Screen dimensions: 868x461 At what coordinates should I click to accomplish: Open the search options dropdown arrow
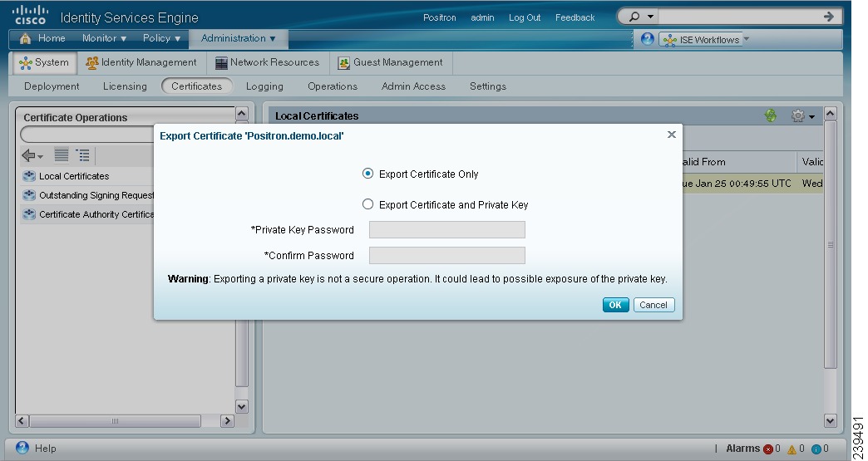(650, 17)
